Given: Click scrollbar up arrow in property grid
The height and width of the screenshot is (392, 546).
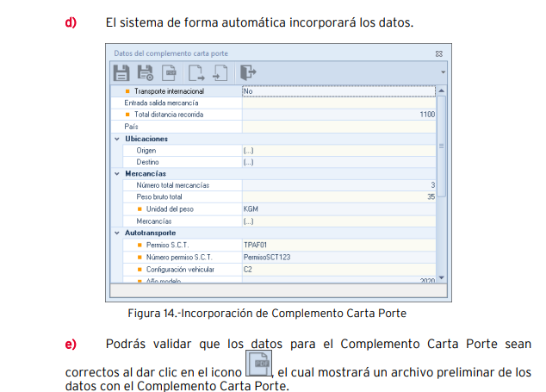Looking at the screenshot, I should point(442,90).
